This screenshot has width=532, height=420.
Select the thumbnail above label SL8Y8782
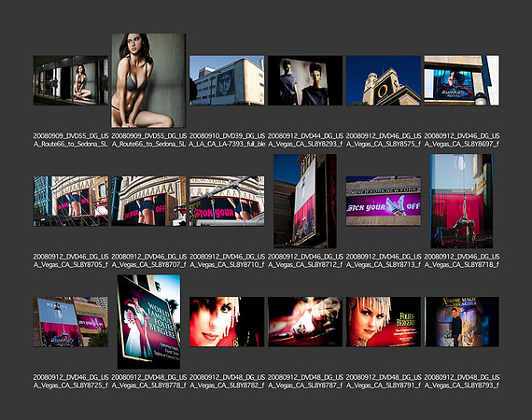[227, 322]
